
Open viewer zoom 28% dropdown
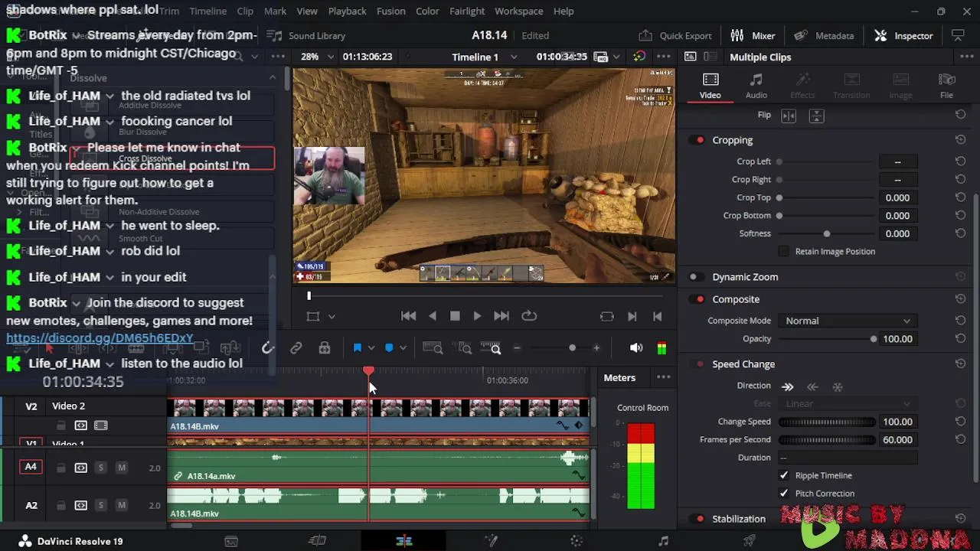coord(317,57)
